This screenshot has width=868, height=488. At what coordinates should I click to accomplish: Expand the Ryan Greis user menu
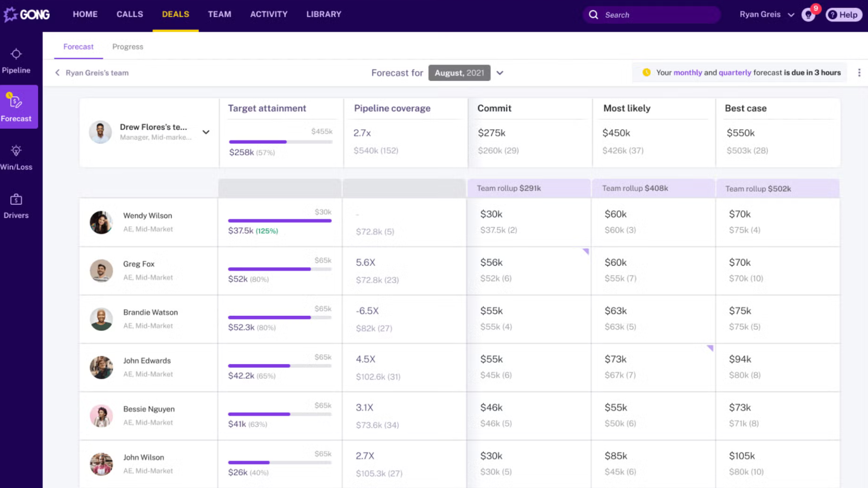click(791, 15)
